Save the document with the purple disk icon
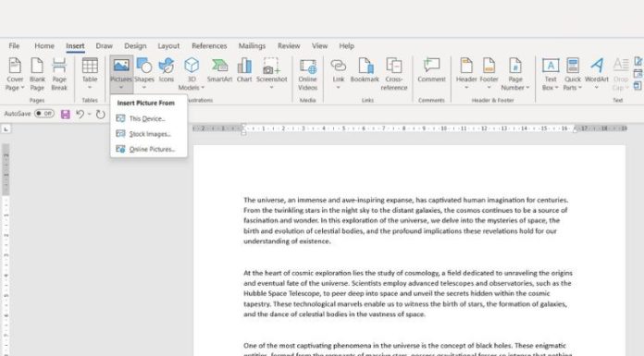The width and height of the screenshot is (644, 356). coord(66,114)
